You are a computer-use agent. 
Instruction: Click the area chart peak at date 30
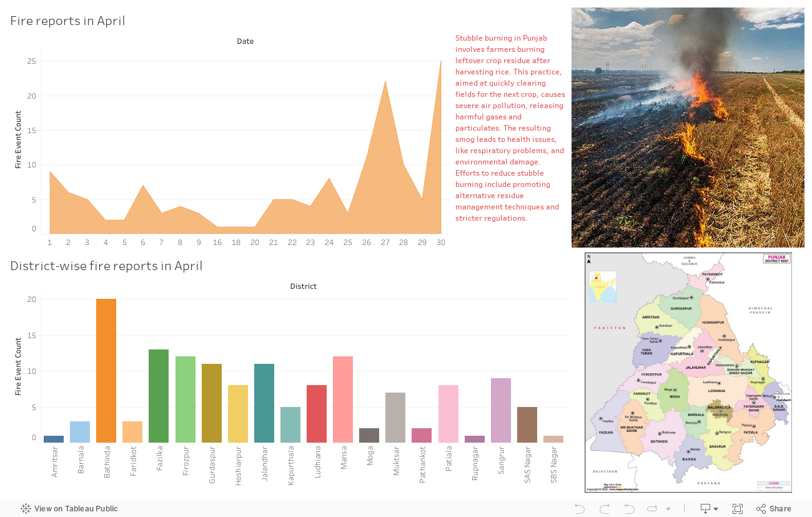(x=441, y=61)
